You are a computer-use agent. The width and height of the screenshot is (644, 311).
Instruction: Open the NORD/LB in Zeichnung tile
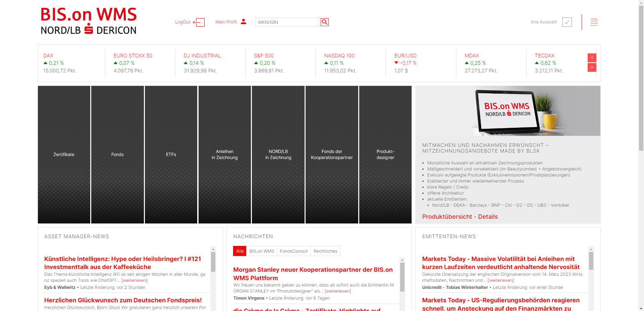point(278,155)
